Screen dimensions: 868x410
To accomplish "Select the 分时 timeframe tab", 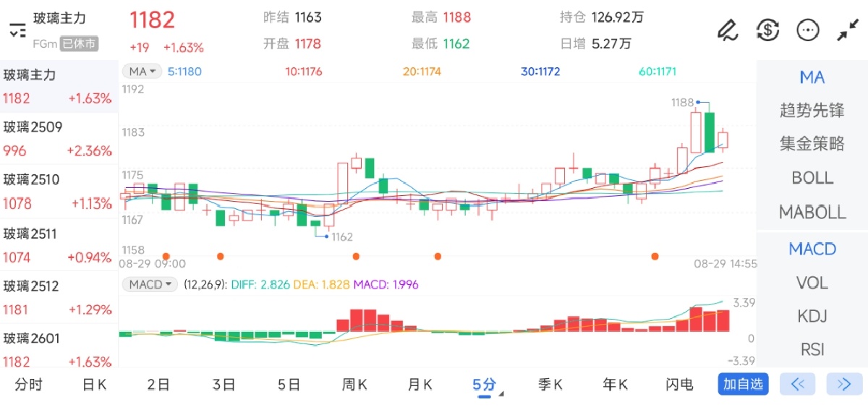I will coord(28,384).
